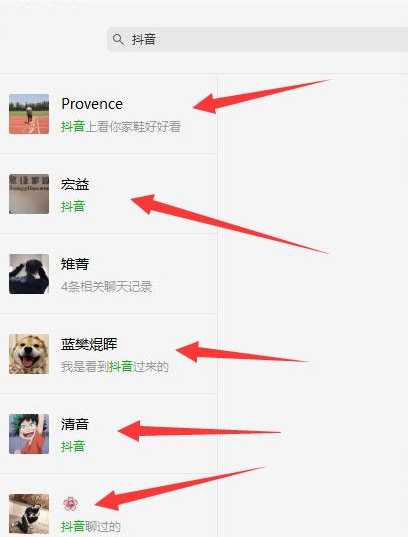Screen dimensions: 408x537
Task: Open Provence's running track avatar
Action: click(29, 114)
